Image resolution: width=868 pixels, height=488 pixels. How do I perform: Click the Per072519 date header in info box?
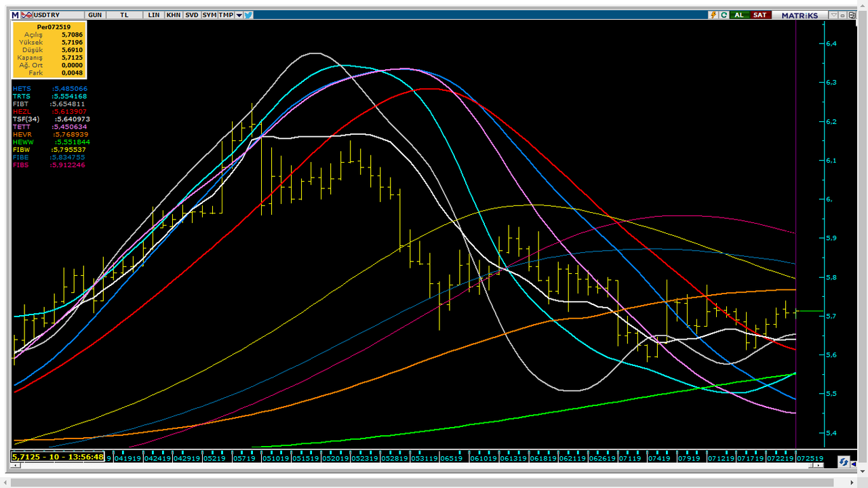(54, 27)
